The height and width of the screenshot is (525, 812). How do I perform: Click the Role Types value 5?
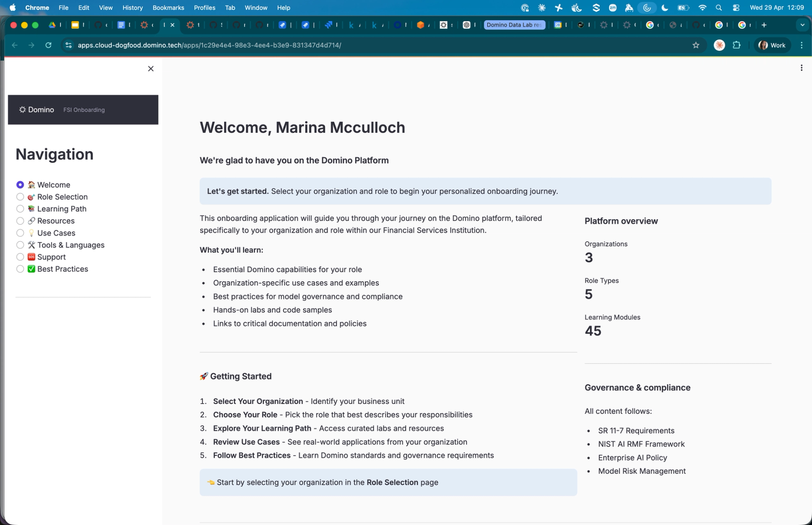point(588,294)
